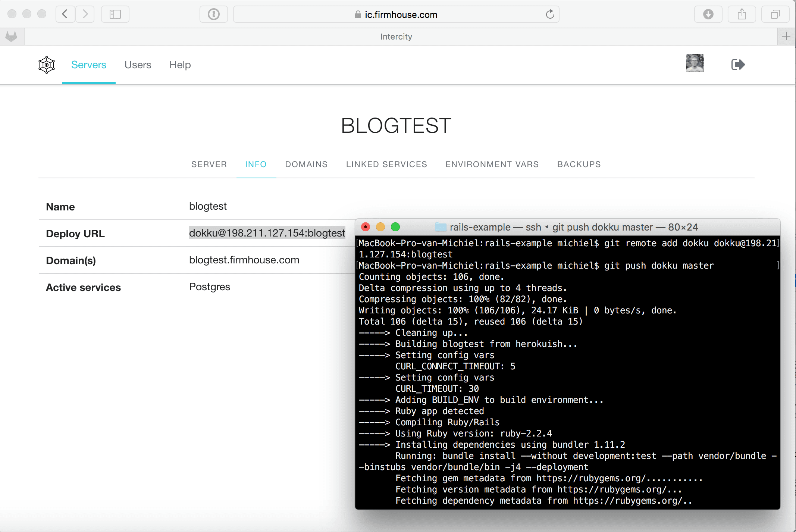Open the Help navigation link

pos(180,65)
